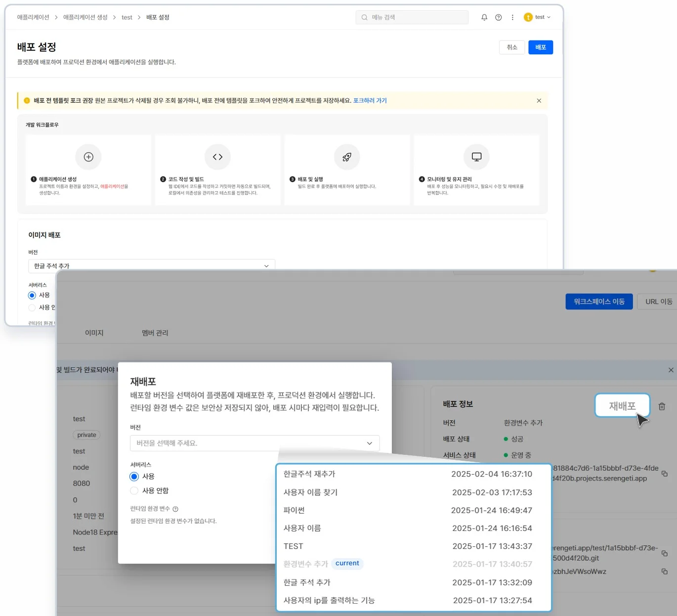The width and height of the screenshot is (677, 616).
Task: Click the trash delete icon beside 재배포
Action: [x=662, y=406]
